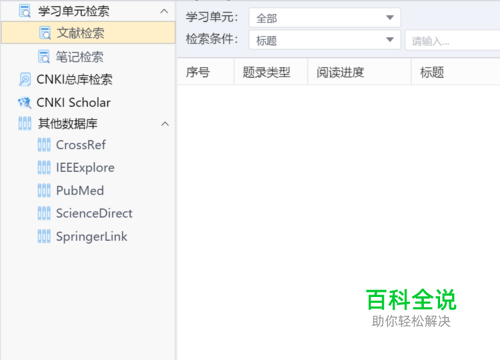Open the 学习单元 dropdown showing 全部
Screen dimensions: 500x360
pyautogui.click(x=325, y=18)
